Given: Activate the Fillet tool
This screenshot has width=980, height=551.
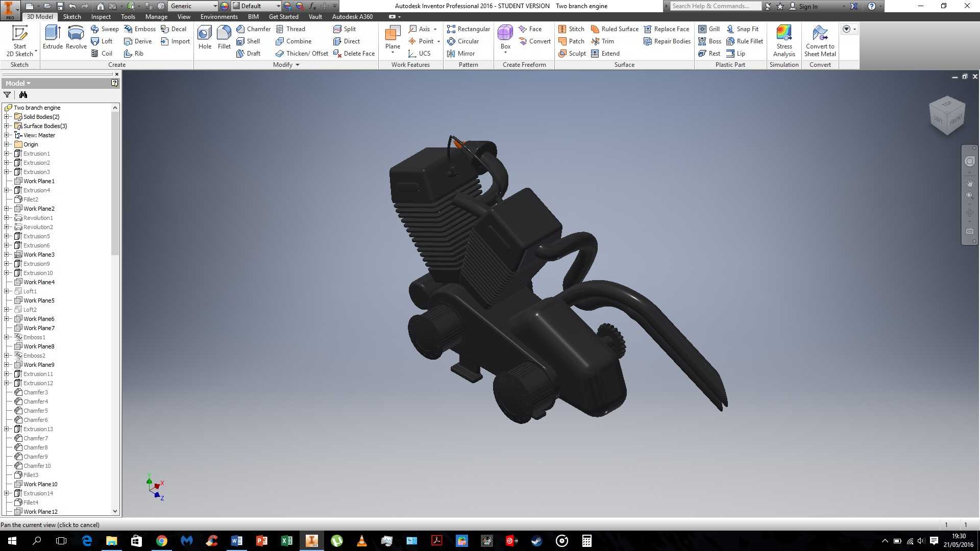Looking at the screenshot, I should coord(224,37).
